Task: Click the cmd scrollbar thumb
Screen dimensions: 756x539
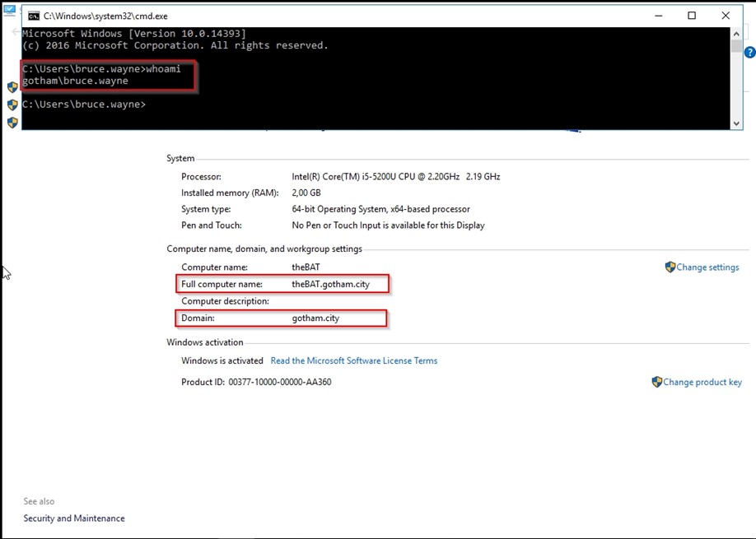Action: click(x=736, y=46)
